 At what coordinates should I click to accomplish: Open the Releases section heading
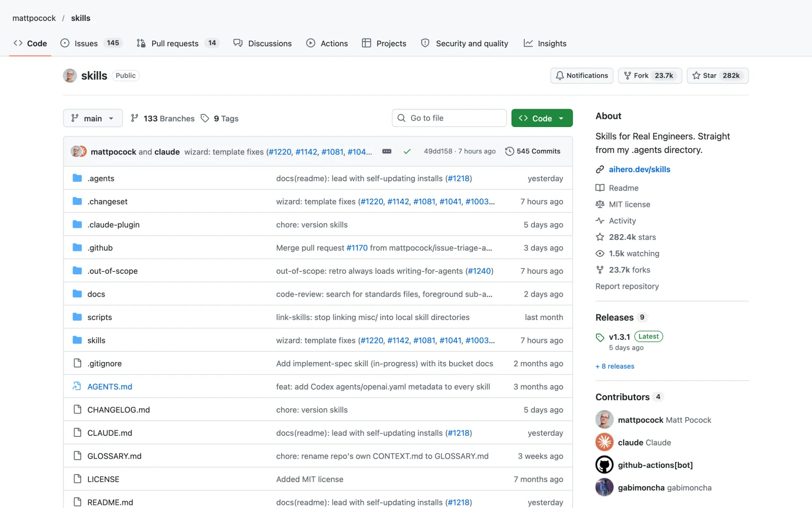pos(615,317)
